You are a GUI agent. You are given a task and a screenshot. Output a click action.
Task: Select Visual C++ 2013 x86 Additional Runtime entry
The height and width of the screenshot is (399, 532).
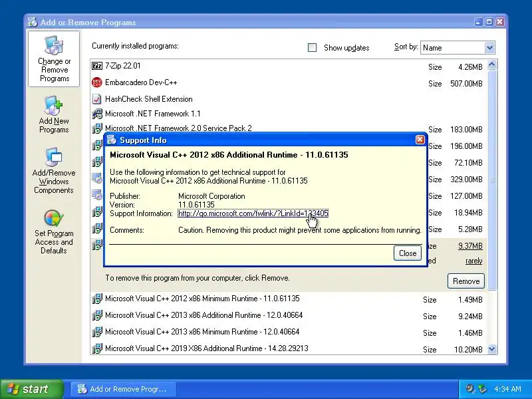289,315
